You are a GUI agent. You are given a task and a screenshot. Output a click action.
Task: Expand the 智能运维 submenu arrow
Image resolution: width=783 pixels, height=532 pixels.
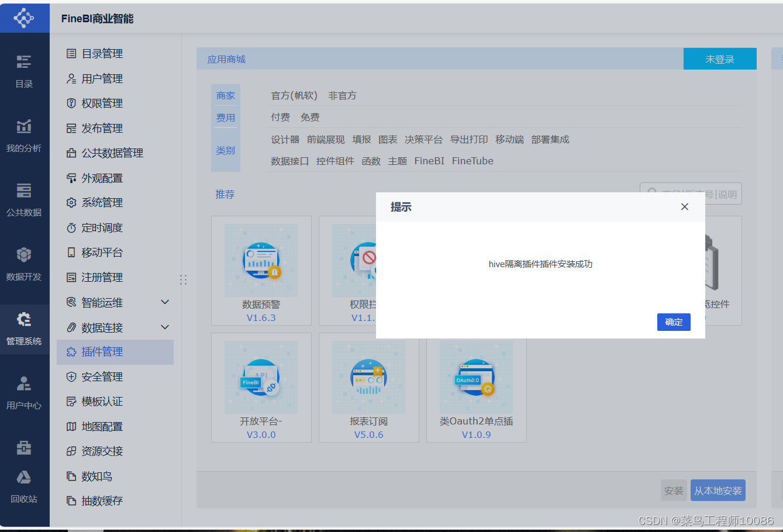(x=165, y=302)
